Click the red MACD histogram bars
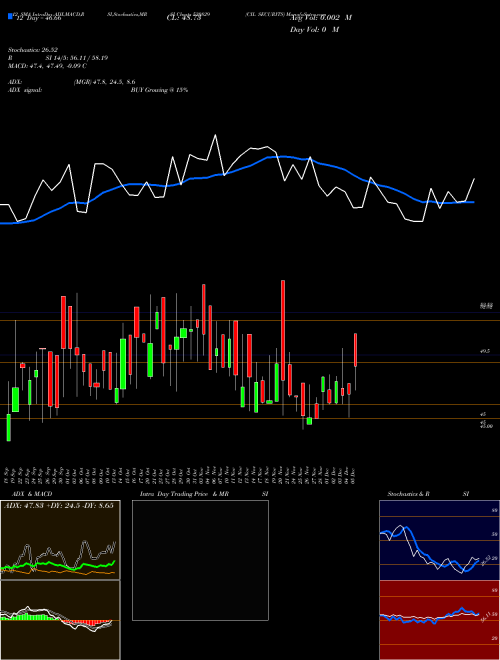Image resolution: width=500 pixels, height=660 pixels. coord(88,622)
